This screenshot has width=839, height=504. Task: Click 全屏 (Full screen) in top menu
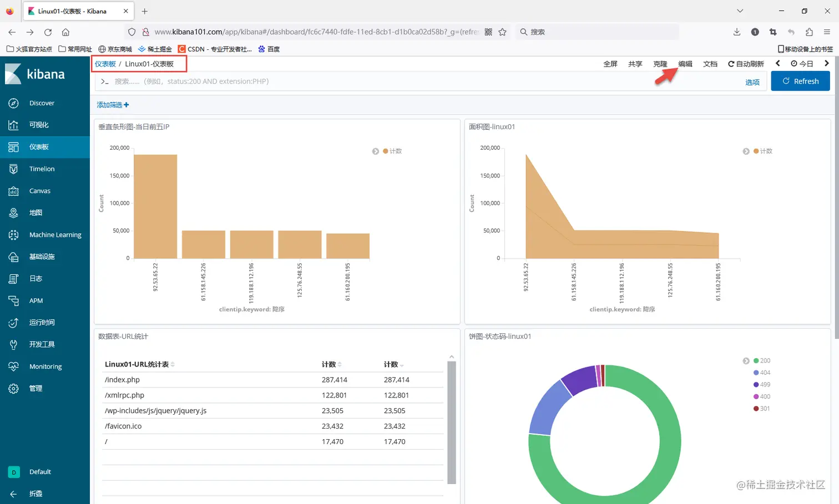coord(610,64)
